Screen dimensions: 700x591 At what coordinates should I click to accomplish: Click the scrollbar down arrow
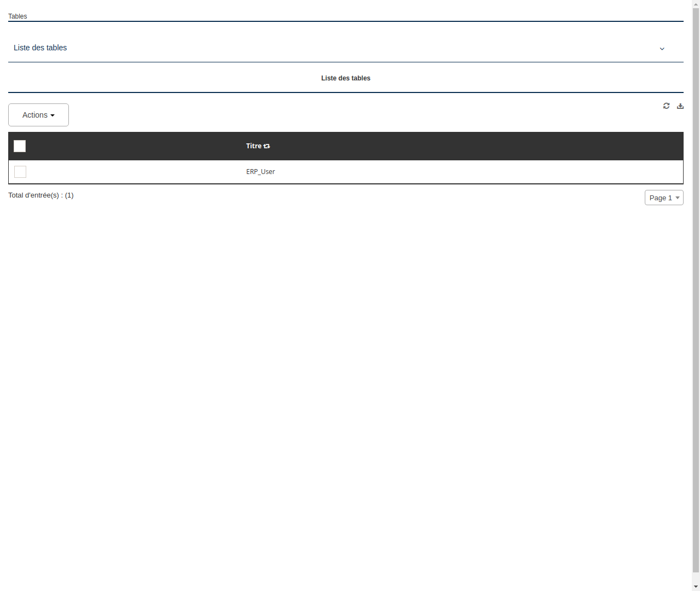[696, 586]
